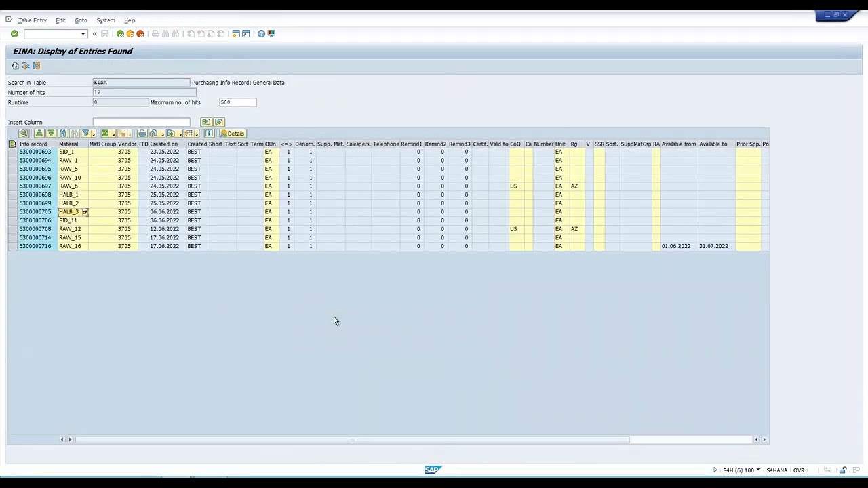
Task: Click the Sort Ascending icon
Action: (39, 134)
